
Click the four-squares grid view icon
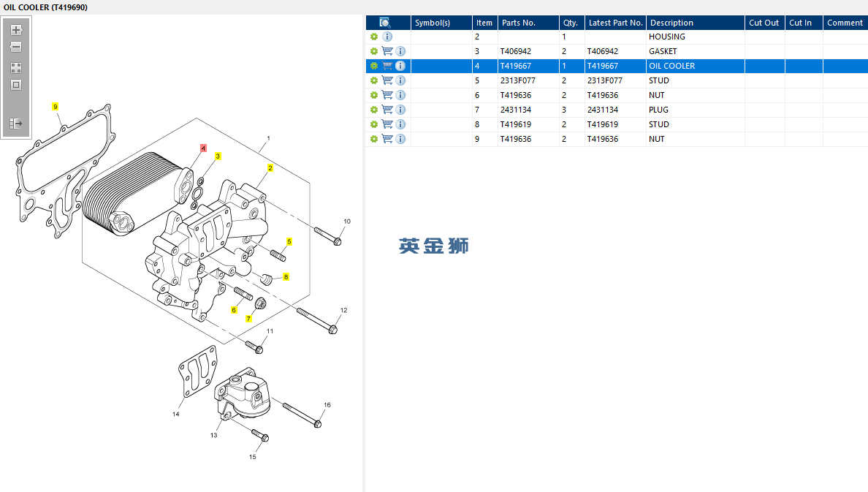pyautogui.click(x=16, y=67)
